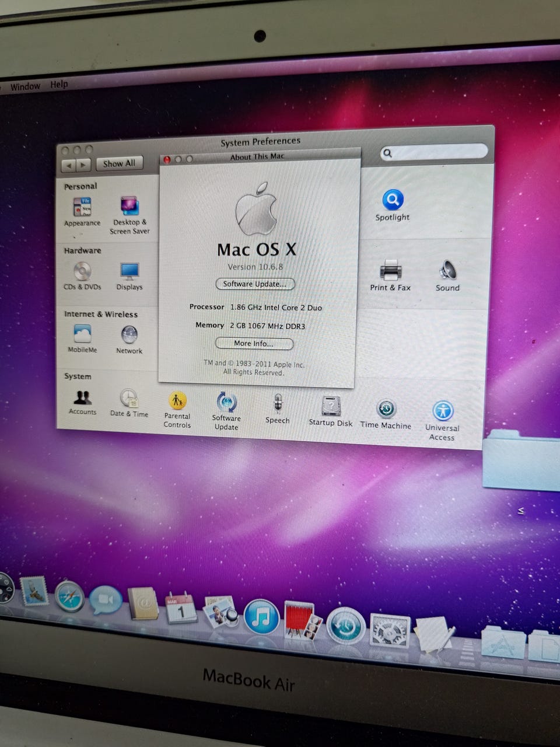Open Desktop & Screen Saver preferences

pos(129,207)
